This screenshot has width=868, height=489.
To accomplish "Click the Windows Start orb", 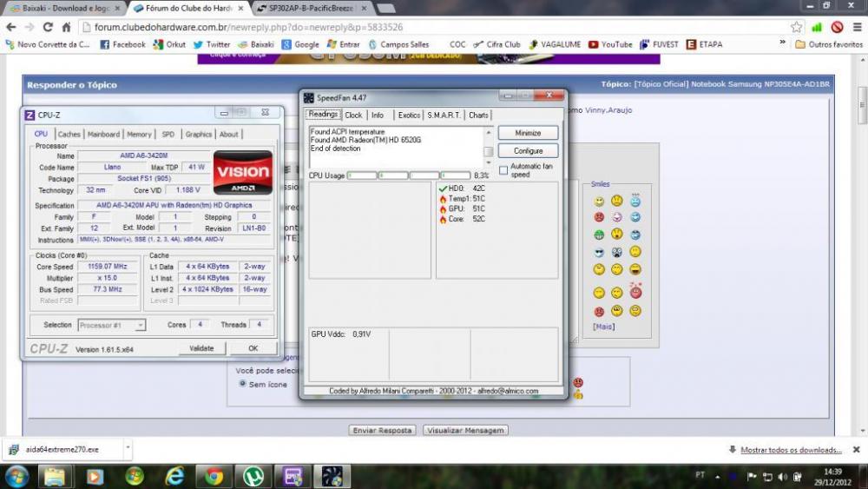I will (16, 476).
